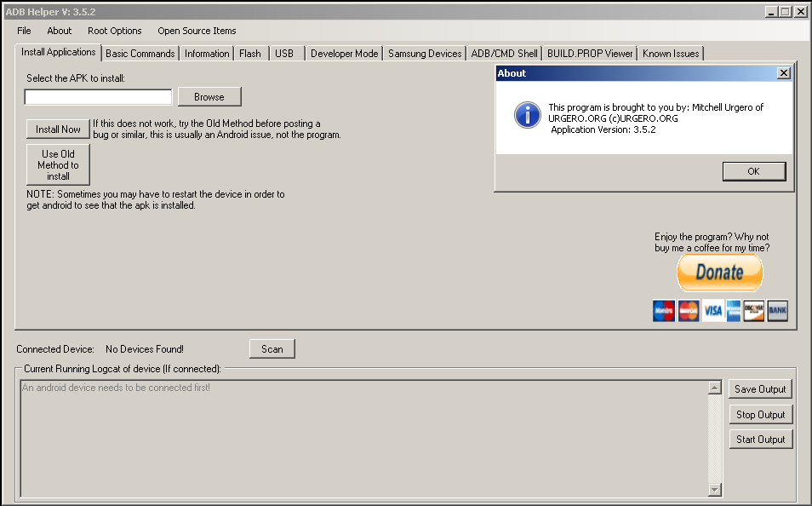Viewport: 812px width, 506px height.
Task: Click OK in the About dialog
Action: [754, 171]
